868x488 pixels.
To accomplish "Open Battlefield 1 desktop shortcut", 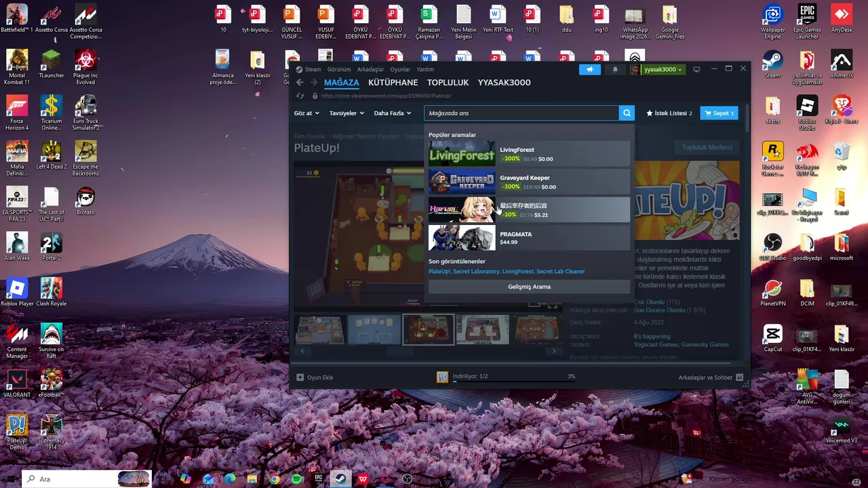I will coord(17,19).
